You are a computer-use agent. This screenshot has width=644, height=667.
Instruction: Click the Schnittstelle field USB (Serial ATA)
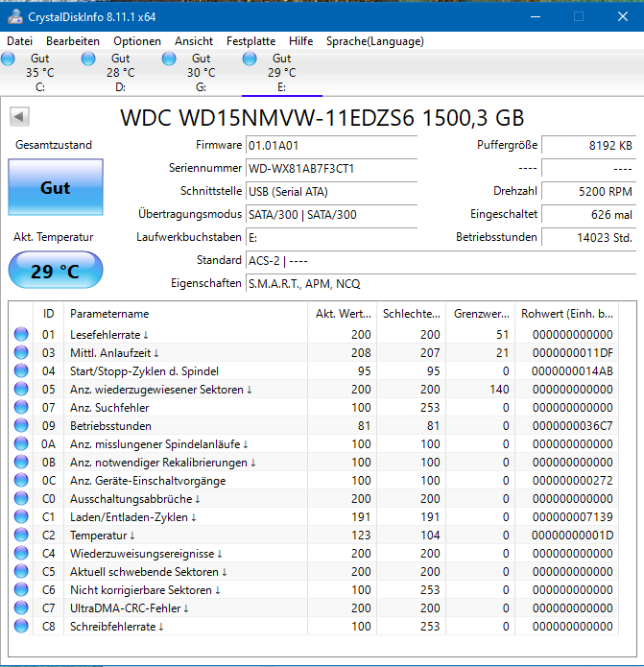[x=332, y=191]
